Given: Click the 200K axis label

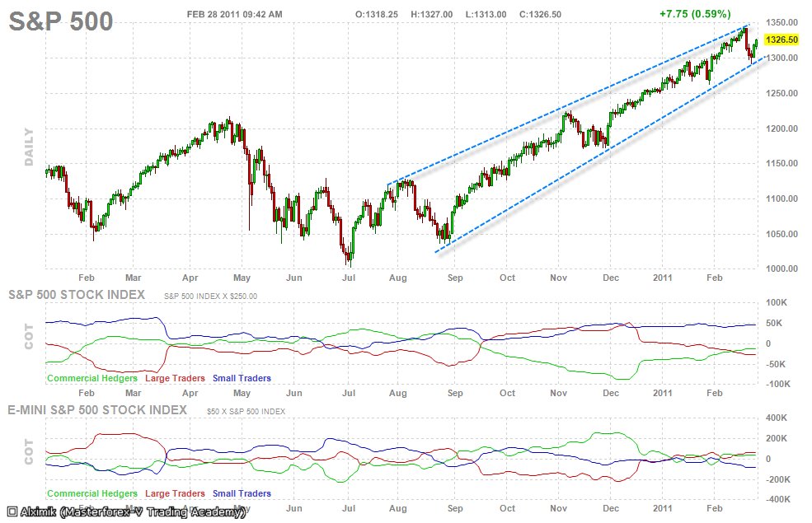Looking at the screenshot, I should click(777, 439).
